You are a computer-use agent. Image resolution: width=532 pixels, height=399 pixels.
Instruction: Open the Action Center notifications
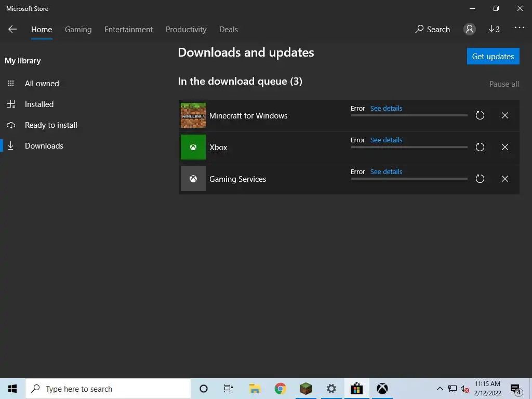click(516, 390)
